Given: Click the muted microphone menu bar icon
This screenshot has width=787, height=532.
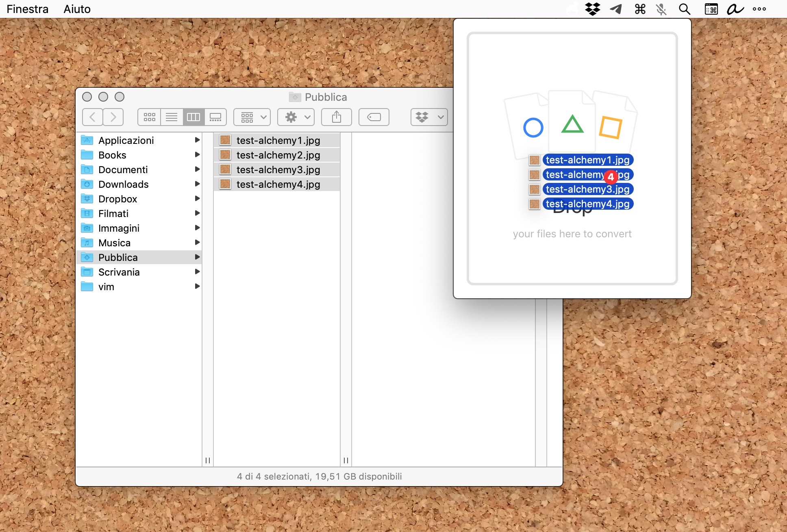Looking at the screenshot, I should point(661,9).
